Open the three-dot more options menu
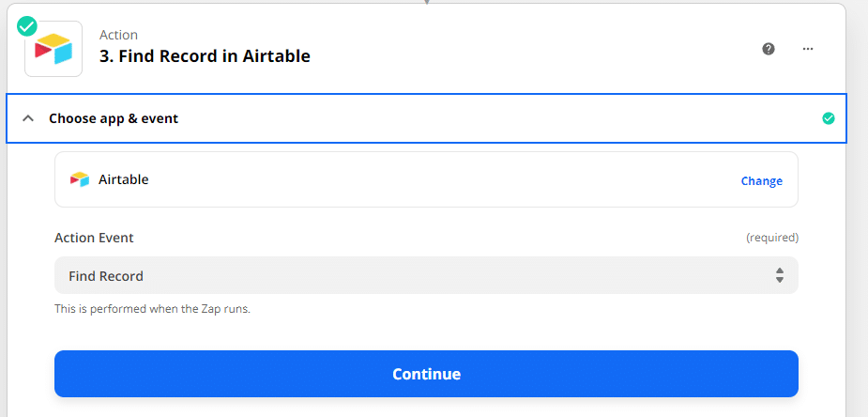The image size is (868, 417). pos(808,49)
